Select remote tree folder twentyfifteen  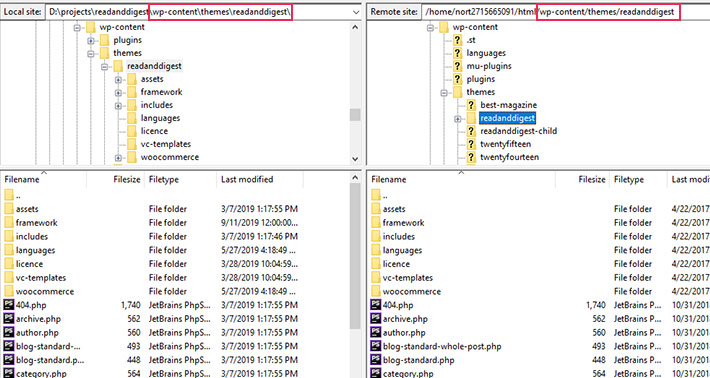505,144
